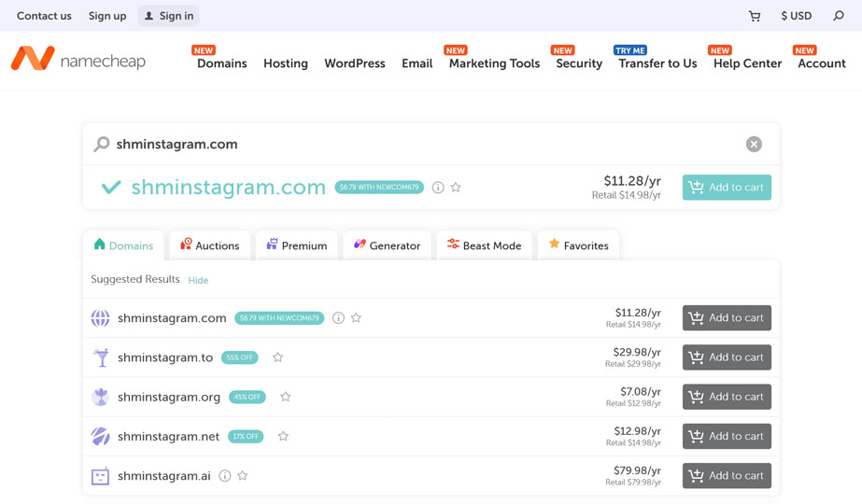Open the Generator tab
This screenshot has width=862, height=504.
(387, 245)
